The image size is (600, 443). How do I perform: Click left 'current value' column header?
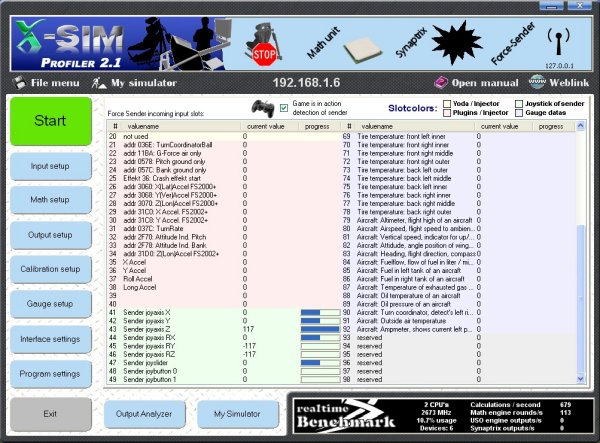click(269, 126)
